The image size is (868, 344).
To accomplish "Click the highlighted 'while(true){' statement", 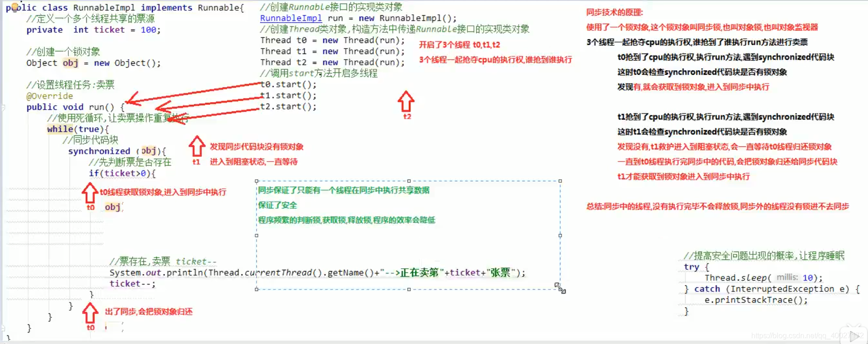I will [78, 129].
